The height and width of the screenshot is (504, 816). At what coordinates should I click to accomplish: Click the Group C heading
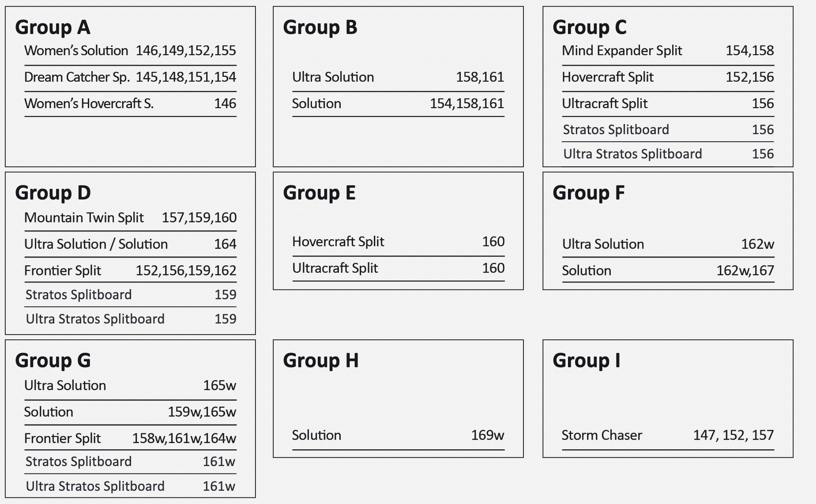[x=590, y=27]
